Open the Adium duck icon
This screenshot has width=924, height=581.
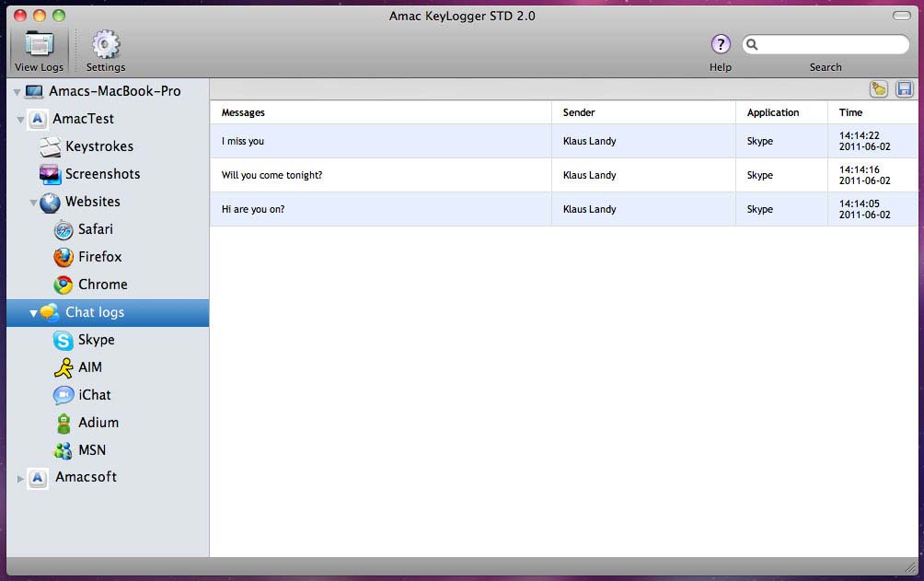click(64, 424)
